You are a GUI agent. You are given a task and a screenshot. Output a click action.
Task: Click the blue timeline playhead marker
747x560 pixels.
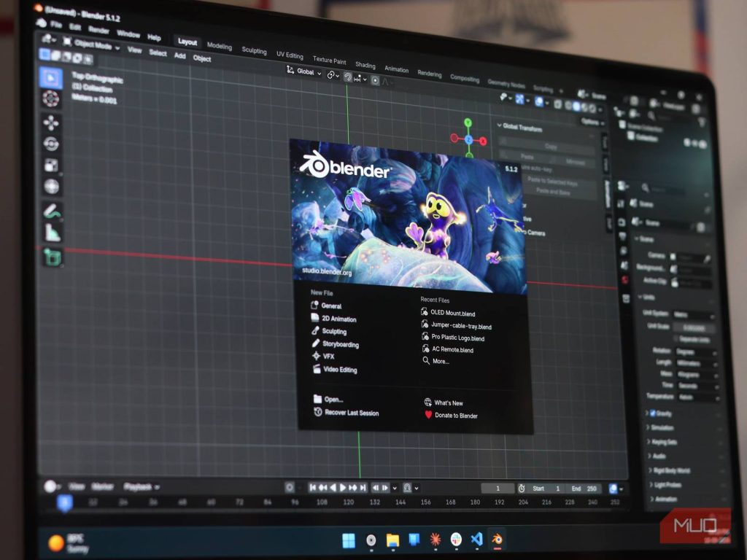click(65, 503)
